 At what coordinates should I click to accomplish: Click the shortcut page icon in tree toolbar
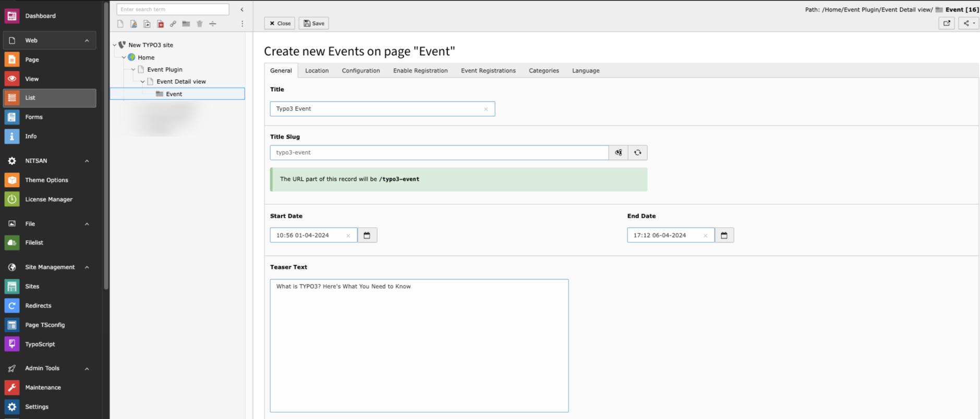tap(147, 24)
